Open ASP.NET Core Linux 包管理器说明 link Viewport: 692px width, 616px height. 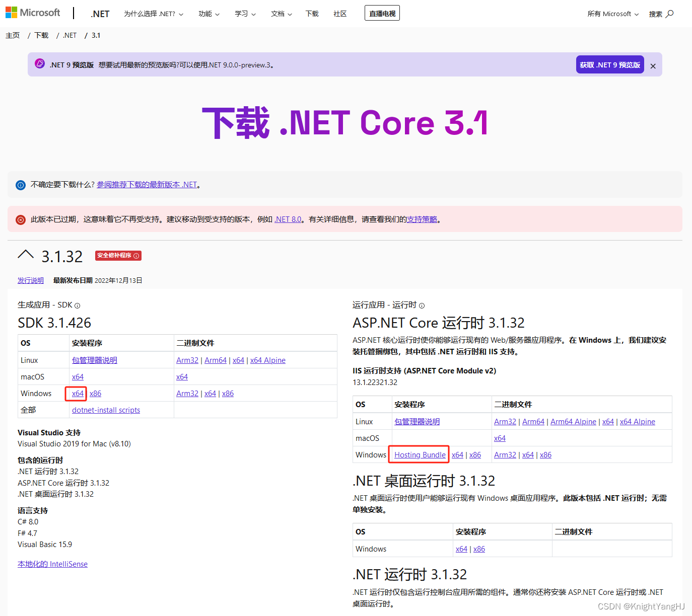[x=417, y=422]
